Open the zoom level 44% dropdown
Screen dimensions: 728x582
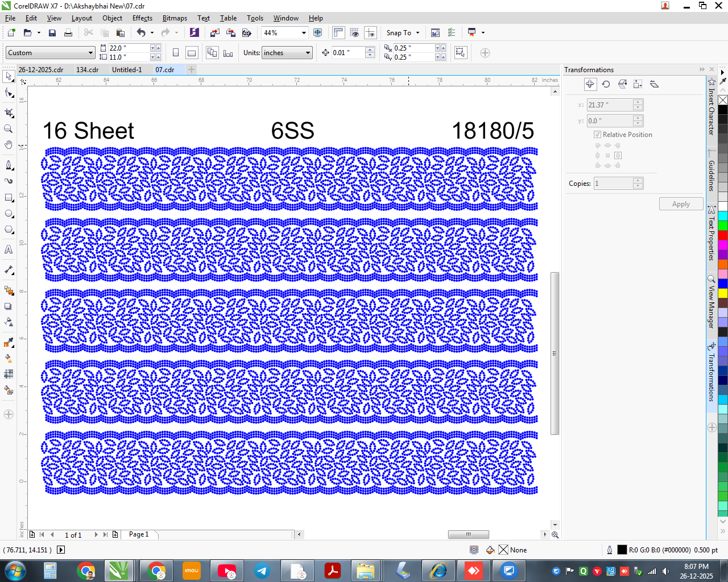point(304,33)
